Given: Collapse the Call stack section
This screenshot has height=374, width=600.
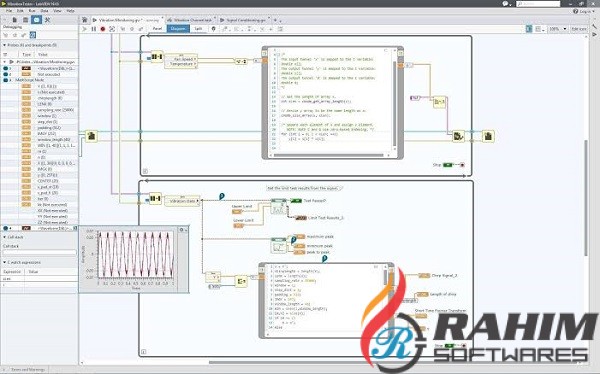Looking at the screenshot, I should (x=5, y=237).
